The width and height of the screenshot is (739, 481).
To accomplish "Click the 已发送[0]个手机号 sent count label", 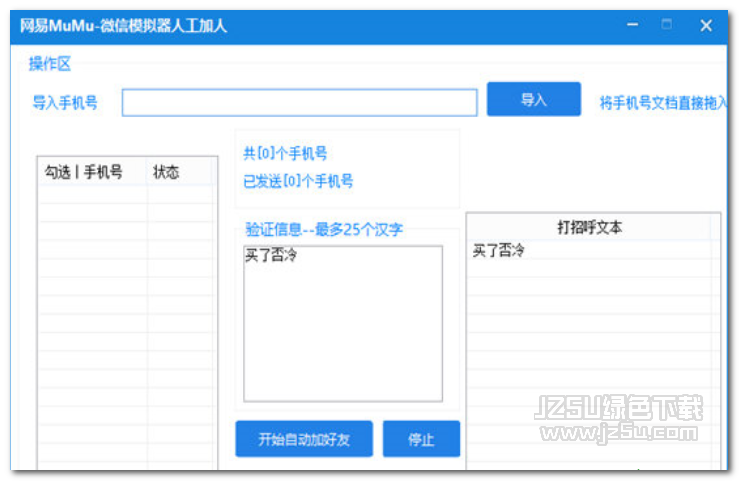I will pos(298,181).
